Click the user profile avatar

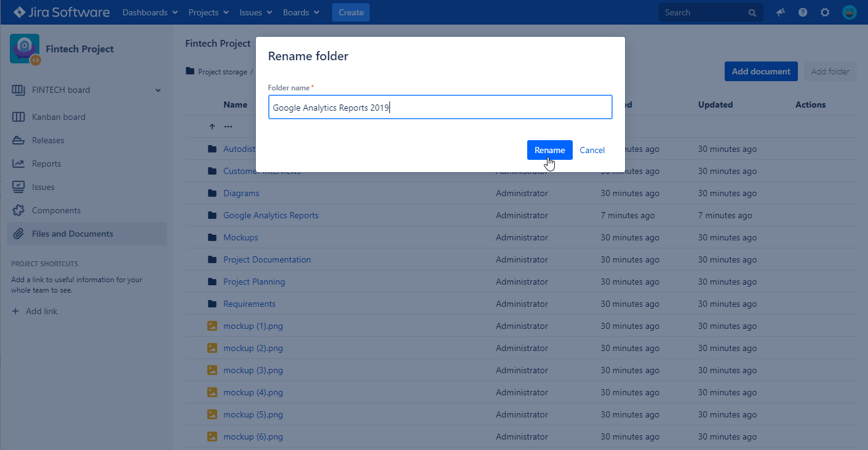[x=849, y=12]
